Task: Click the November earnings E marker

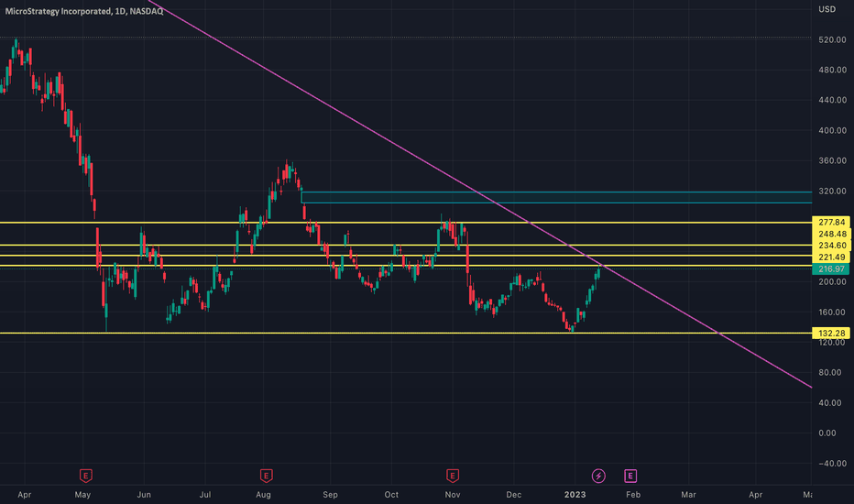Action: click(452, 476)
